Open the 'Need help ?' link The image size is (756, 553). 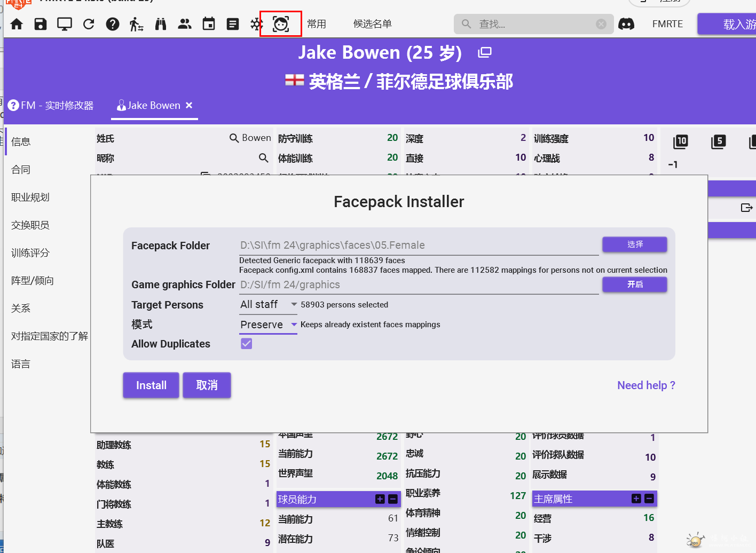coord(646,385)
